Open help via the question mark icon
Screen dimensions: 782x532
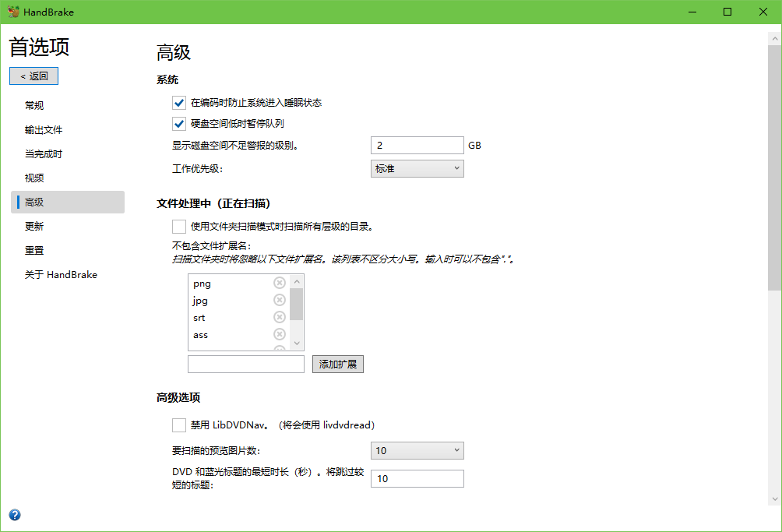[x=15, y=515]
